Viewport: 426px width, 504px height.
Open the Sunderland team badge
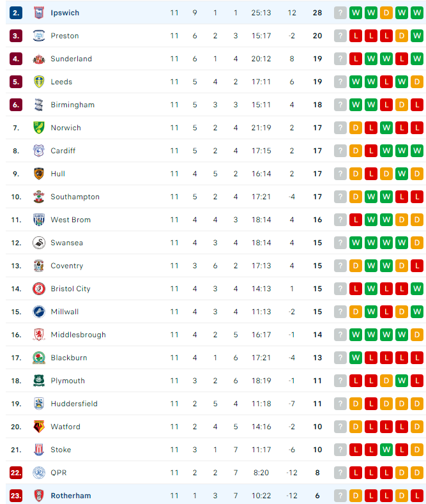39,59
